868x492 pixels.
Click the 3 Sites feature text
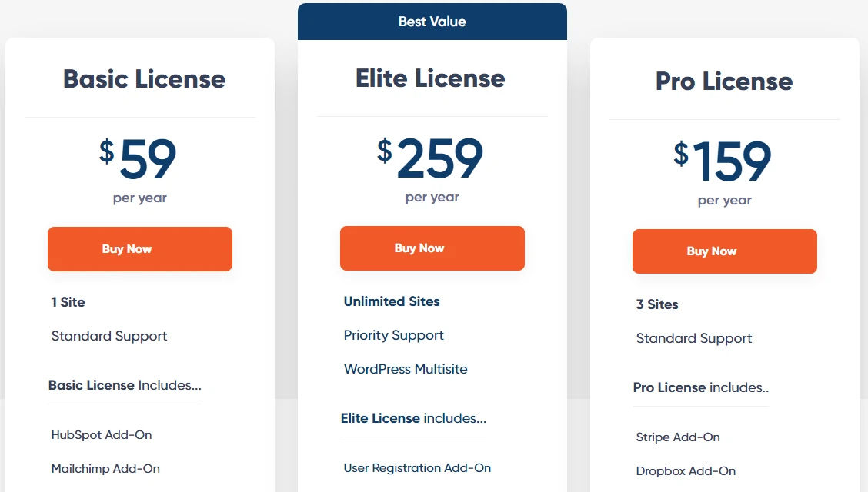(x=657, y=304)
